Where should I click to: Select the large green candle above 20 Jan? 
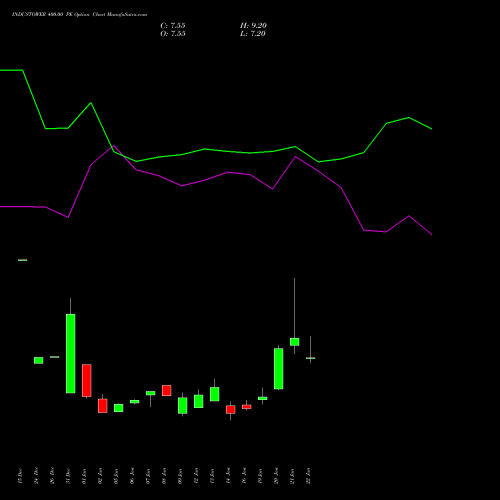279,369
